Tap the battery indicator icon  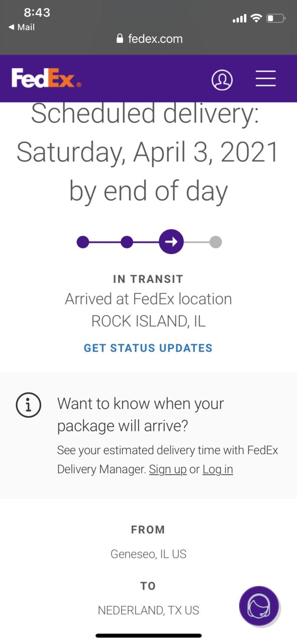tap(276, 19)
